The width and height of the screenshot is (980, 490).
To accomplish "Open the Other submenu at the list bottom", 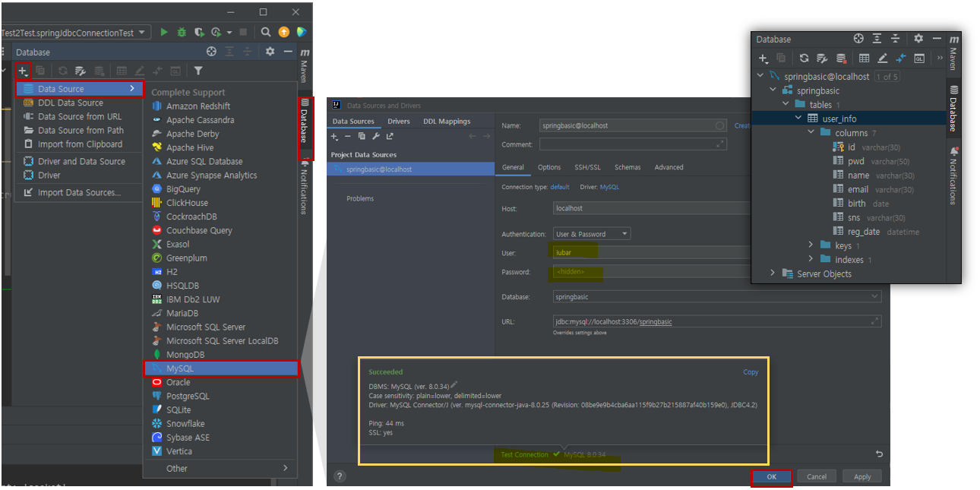I will (x=221, y=469).
